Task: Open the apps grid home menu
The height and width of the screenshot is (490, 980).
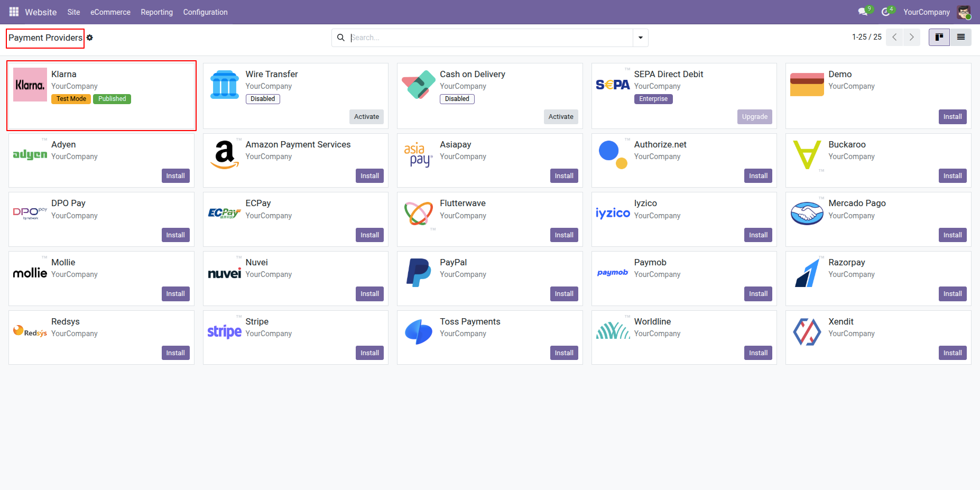Action: pyautogui.click(x=14, y=12)
